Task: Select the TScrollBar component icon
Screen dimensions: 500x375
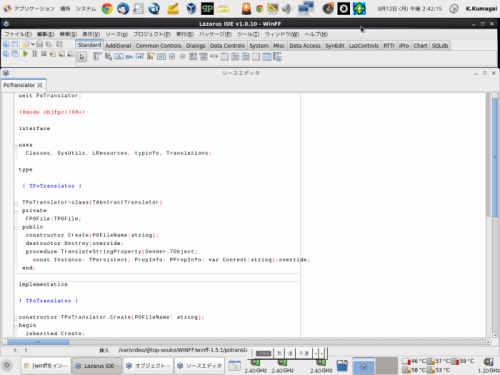Action: click(x=214, y=57)
